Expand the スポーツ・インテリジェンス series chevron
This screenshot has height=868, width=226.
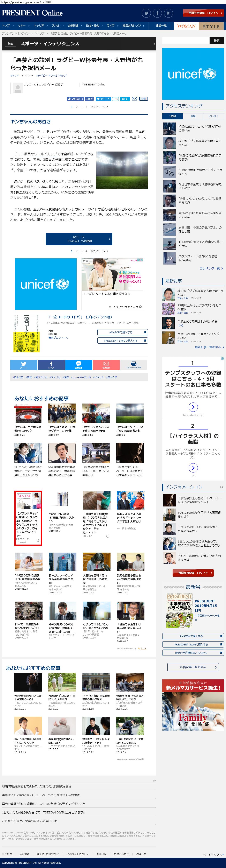click(154, 44)
